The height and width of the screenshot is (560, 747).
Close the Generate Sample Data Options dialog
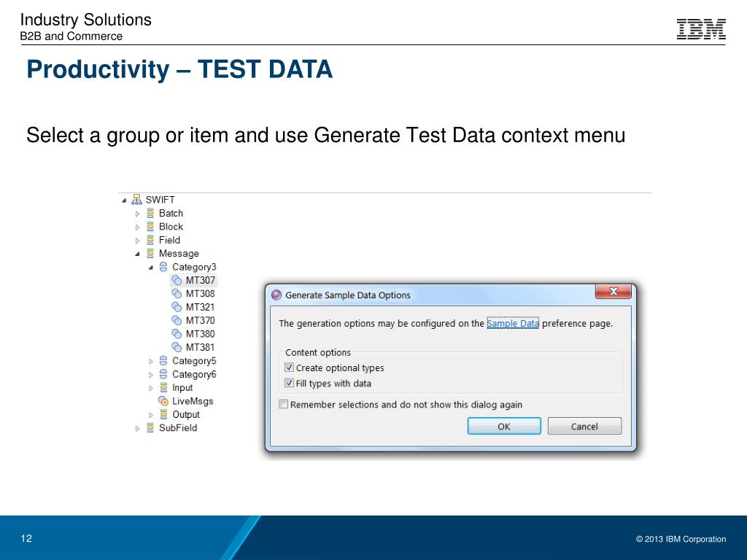tap(613, 292)
